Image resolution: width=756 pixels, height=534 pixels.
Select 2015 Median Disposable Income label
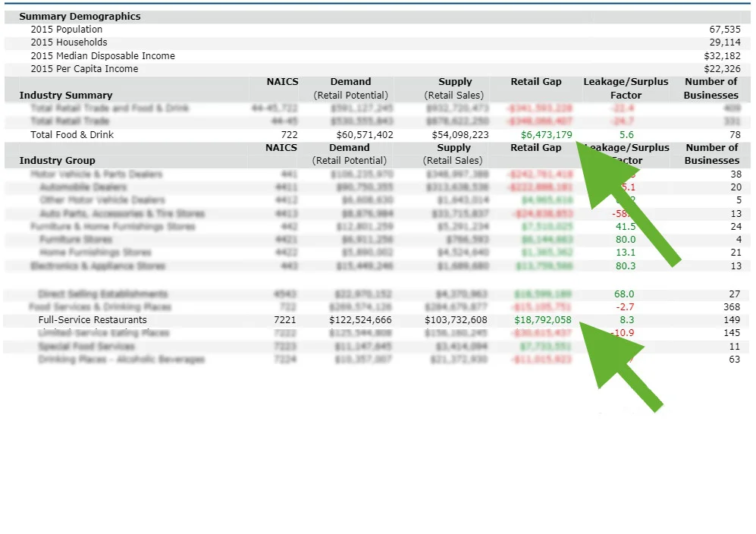point(102,56)
